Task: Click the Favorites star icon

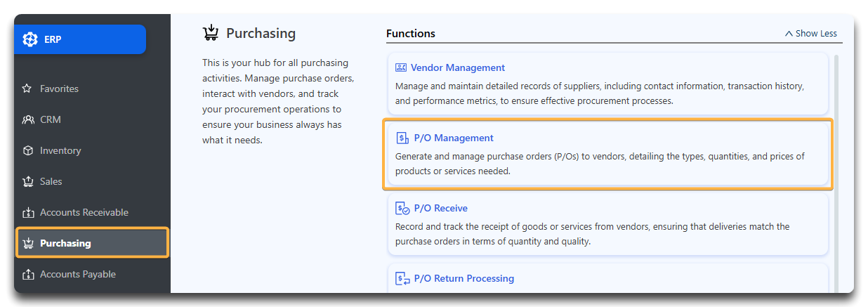Action: pyautogui.click(x=27, y=89)
